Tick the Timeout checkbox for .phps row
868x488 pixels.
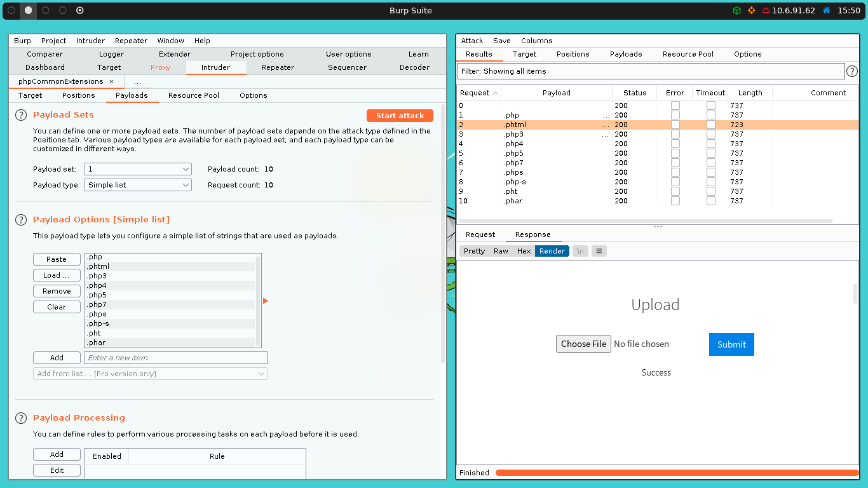point(710,172)
